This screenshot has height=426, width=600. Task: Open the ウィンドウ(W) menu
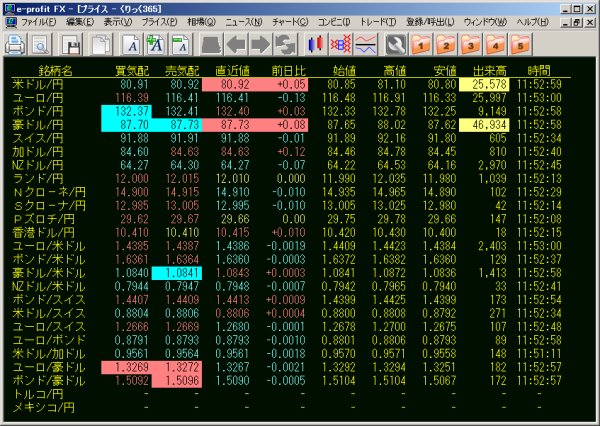pyautogui.click(x=485, y=22)
